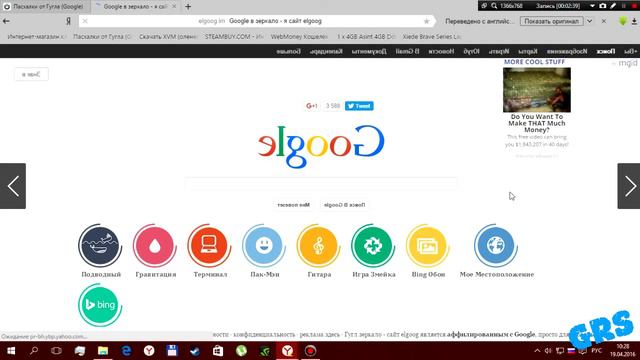
Task: Open the downloads arrow icon in browser
Action: click(x=634, y=21)
